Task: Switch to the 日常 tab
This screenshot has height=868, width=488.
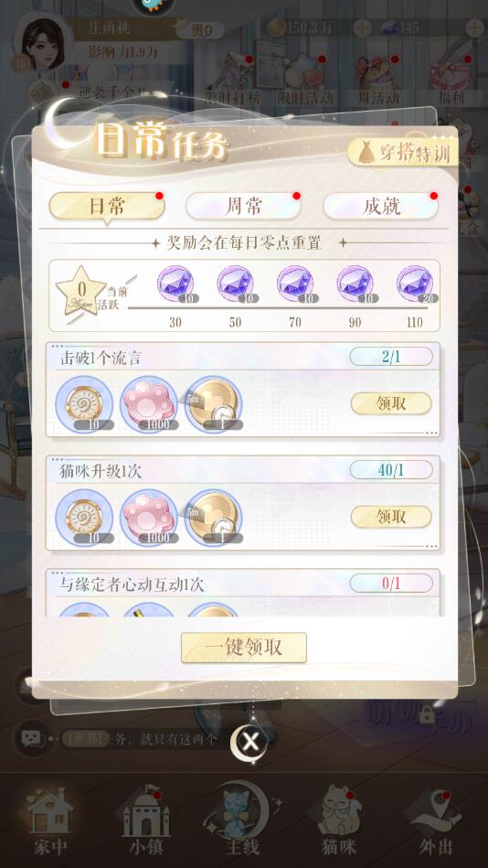Action: coord(107,207)
